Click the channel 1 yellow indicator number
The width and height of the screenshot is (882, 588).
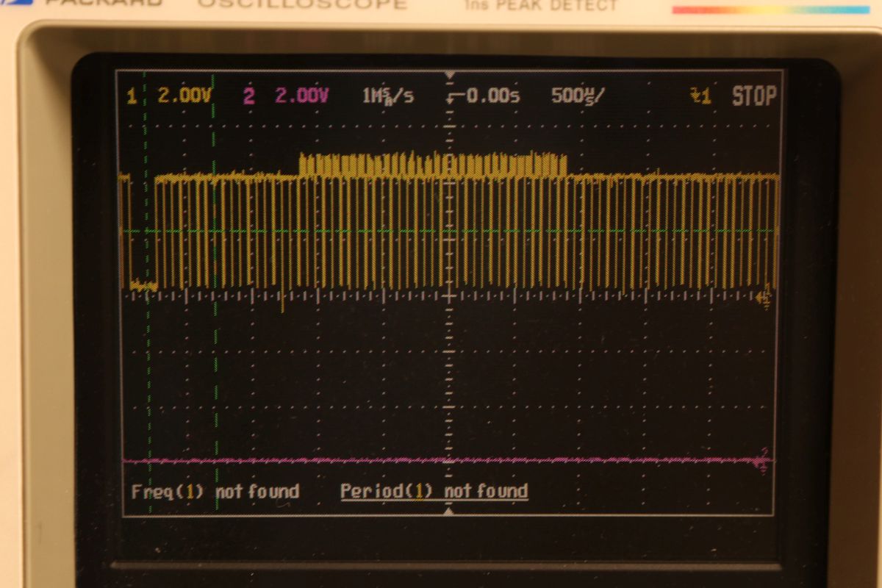(x=132, y=96)
